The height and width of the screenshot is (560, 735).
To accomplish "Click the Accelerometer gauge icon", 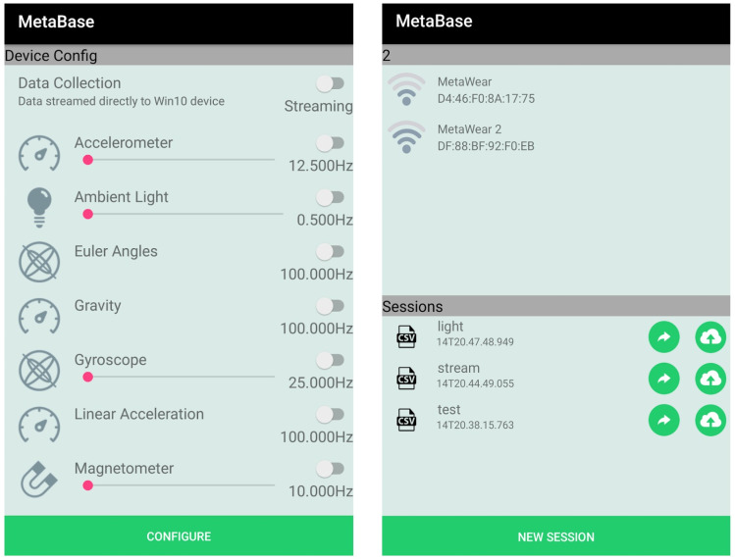I will pyautogui.click(x=39, y=153).
